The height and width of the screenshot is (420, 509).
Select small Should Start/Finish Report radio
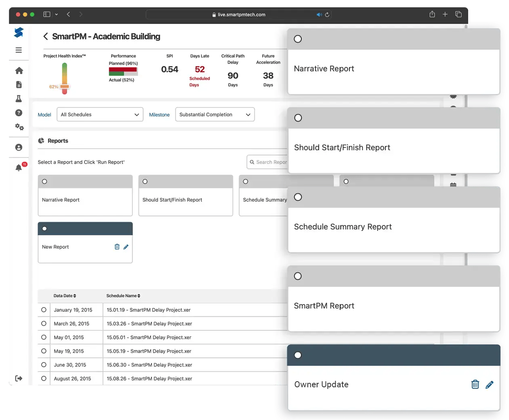click(145, 181)
